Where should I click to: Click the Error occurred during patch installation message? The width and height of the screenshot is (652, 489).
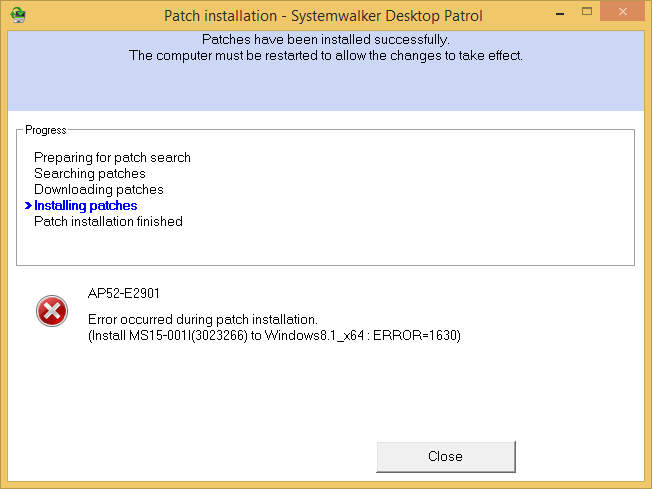point(203,319)
